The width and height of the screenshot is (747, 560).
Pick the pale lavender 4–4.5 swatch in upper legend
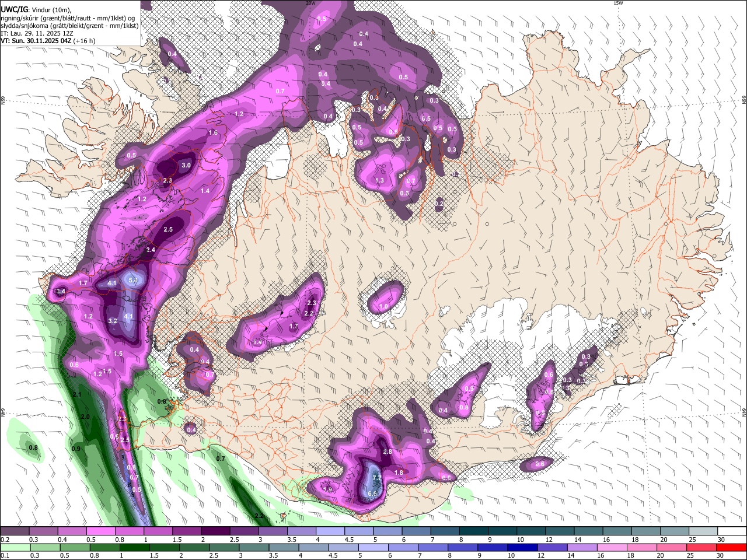[330, 531]
